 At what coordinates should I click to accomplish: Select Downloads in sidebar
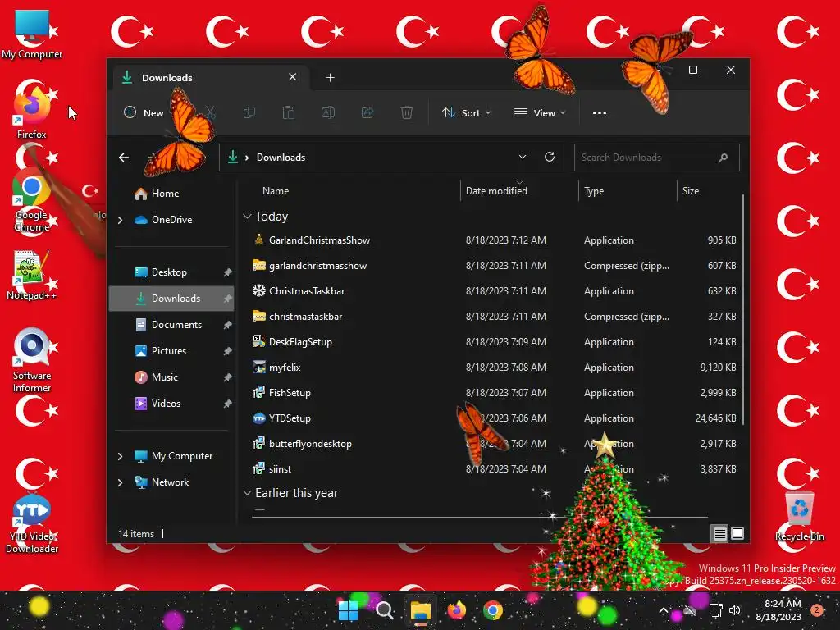click(x=171, y=299)
